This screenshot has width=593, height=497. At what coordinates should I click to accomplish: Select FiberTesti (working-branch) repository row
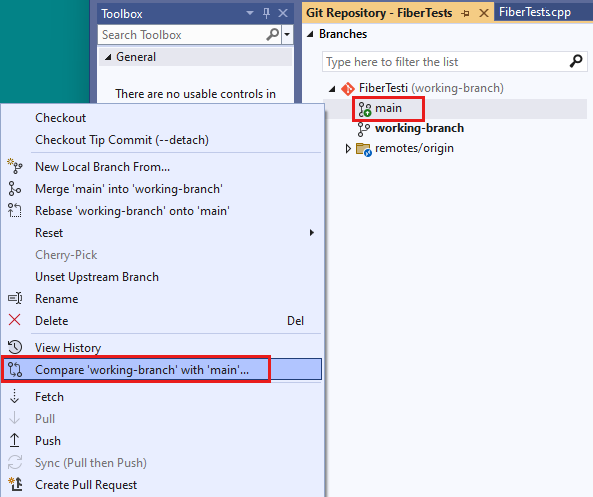431,88
